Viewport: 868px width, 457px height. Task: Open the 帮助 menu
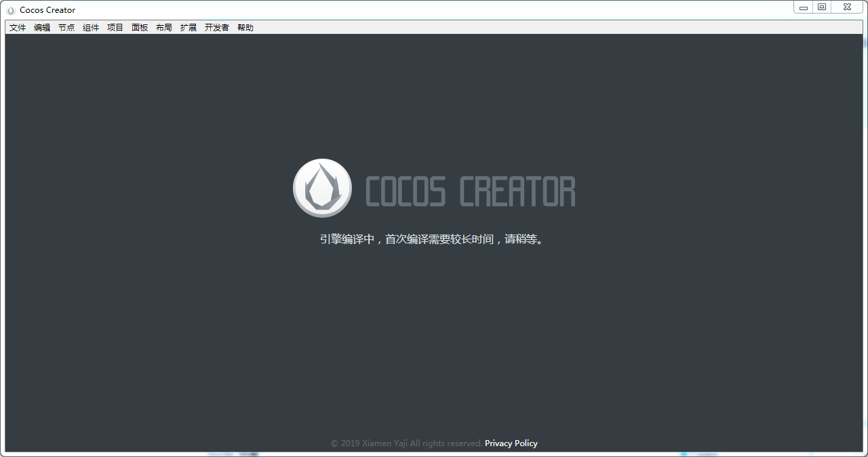pyautogui.click(x=245, y=28)
